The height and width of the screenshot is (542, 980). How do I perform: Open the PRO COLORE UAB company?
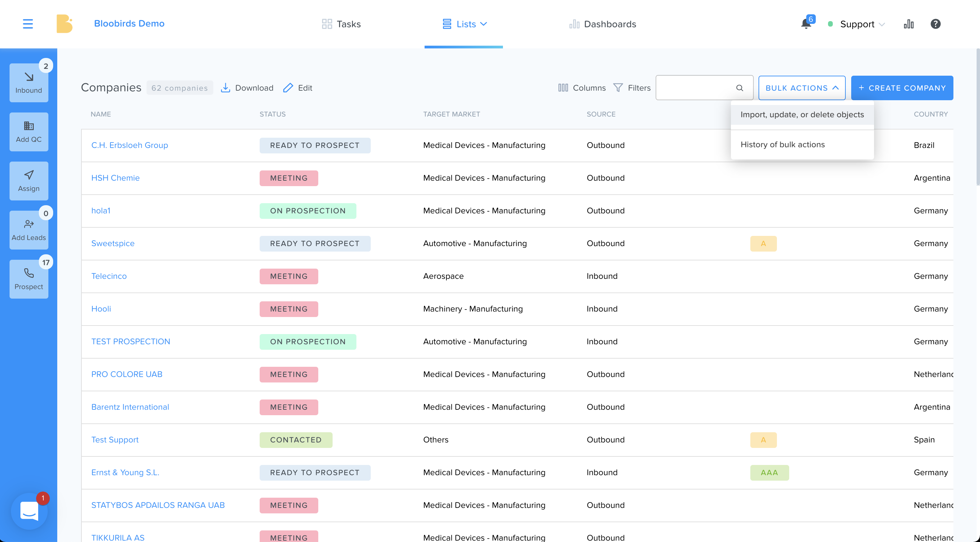click(127, 375)
